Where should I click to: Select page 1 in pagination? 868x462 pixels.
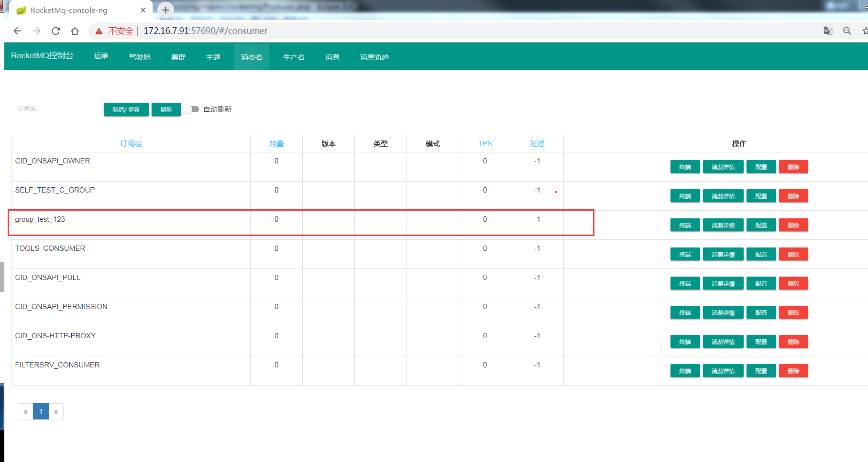tap(41, 411)
